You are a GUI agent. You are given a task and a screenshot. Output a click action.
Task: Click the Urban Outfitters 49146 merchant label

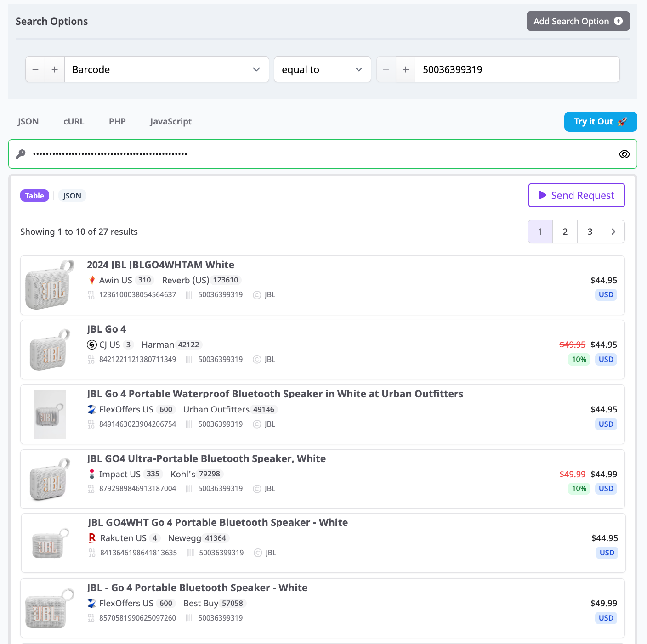(x=230, y=409)
